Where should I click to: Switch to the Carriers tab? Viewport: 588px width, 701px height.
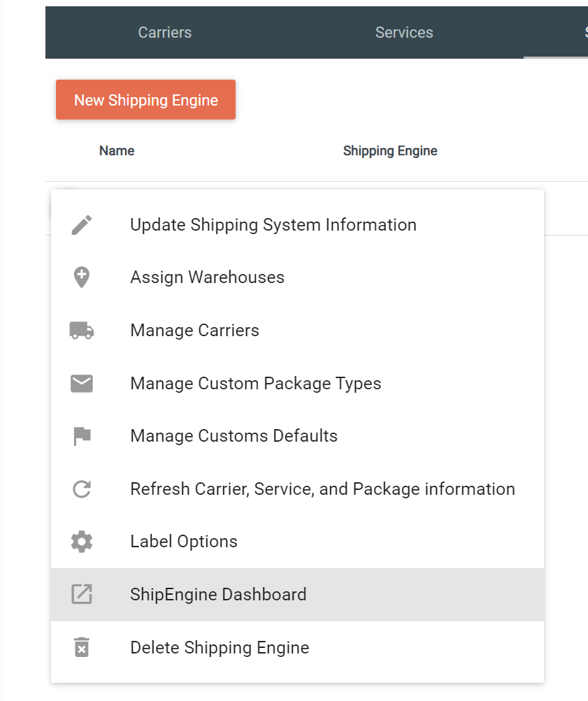164,32
